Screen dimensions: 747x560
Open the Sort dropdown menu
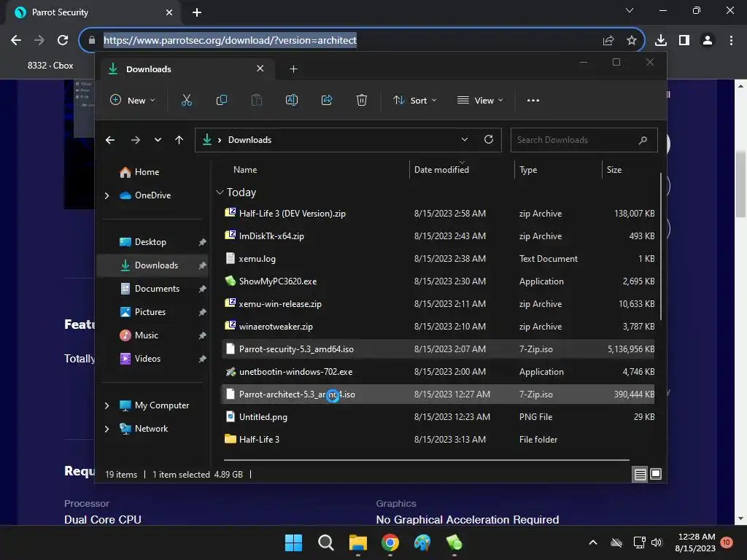tap(414, 100)
